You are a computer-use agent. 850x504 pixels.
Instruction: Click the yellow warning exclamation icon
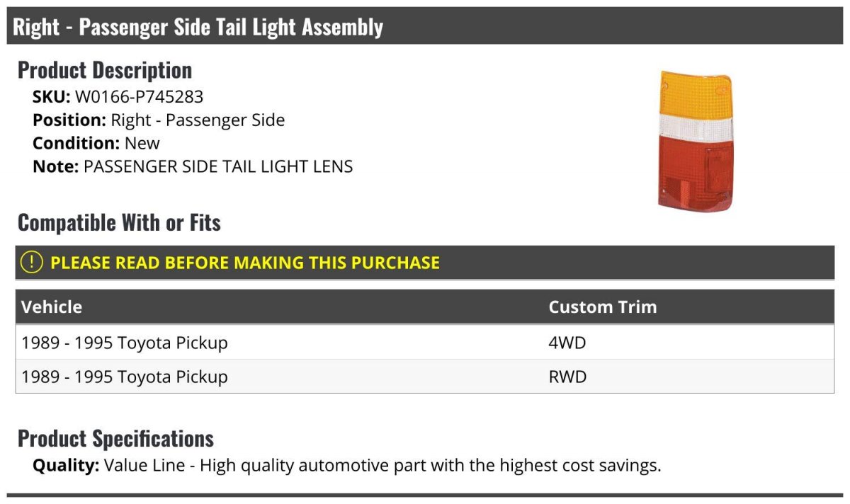31,262
